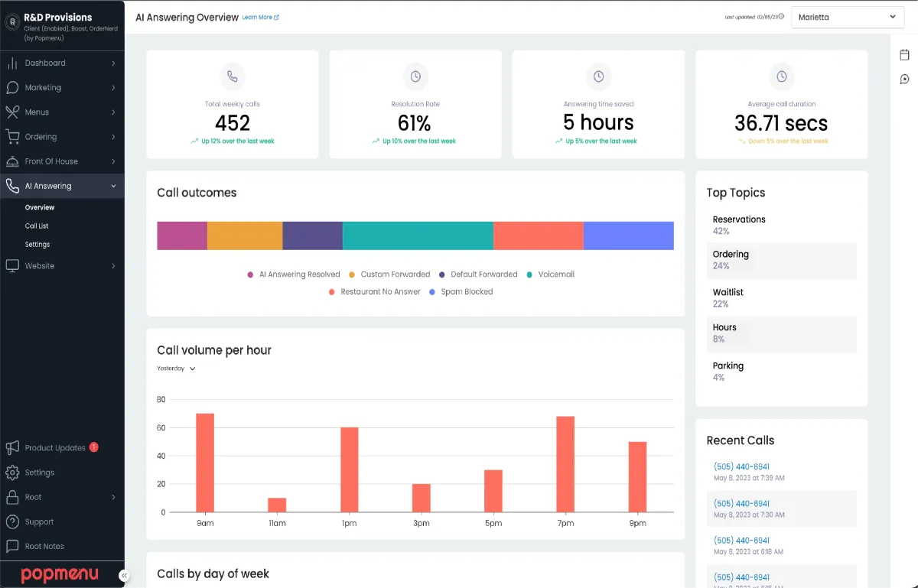This screenshot has width=918, height=588.
Task: Select the Ordering 24% topic row
Action: coord(781,260)
